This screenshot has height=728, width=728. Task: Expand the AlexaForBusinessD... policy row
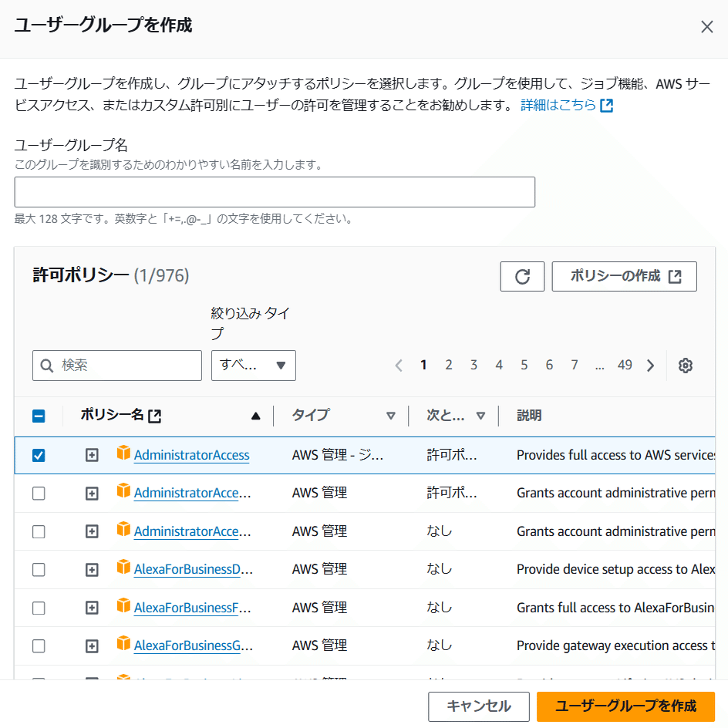(x=92, y=570)
